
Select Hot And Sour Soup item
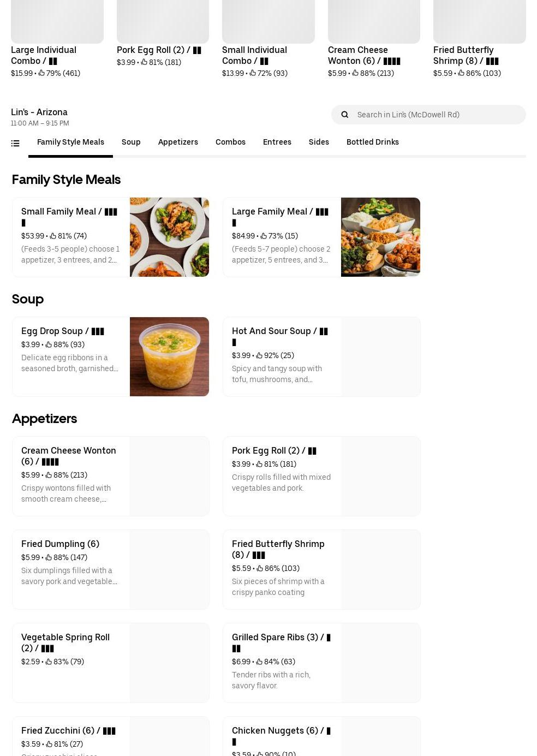coord(321,356)
